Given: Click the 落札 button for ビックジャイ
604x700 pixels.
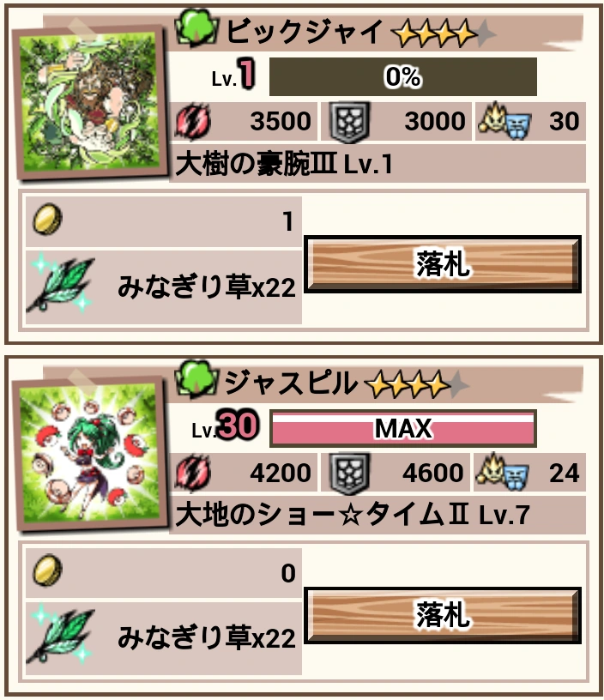Looking at the screenshot, I should pyautogui.click(x=443, y=264).
